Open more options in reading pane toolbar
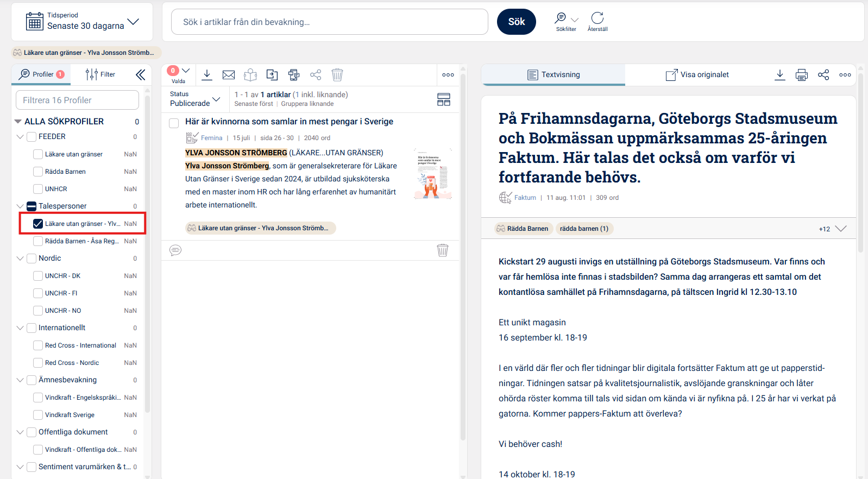Screen dimensions: 868x479 845,75
